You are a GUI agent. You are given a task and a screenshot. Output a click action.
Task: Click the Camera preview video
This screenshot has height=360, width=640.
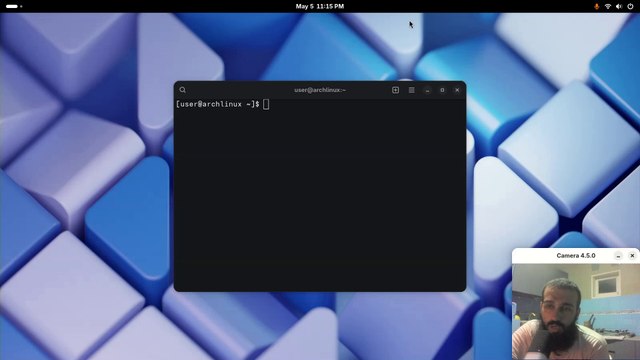[576, 312]
